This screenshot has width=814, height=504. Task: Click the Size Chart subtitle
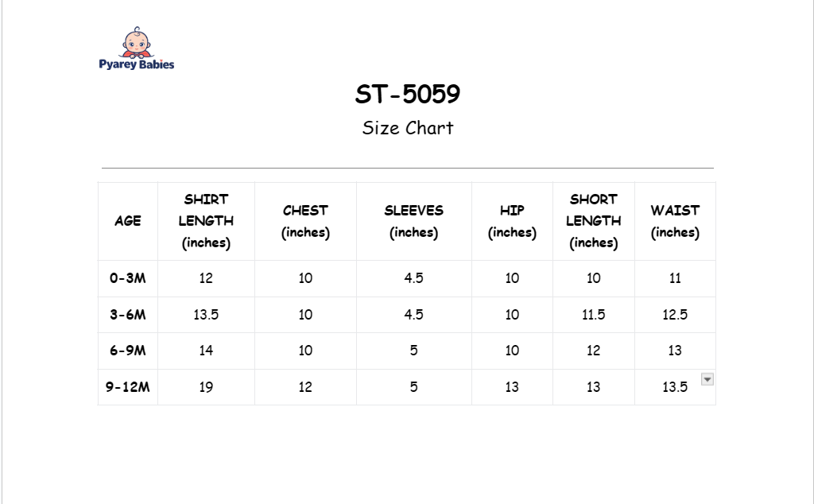[x=408, y=128]
